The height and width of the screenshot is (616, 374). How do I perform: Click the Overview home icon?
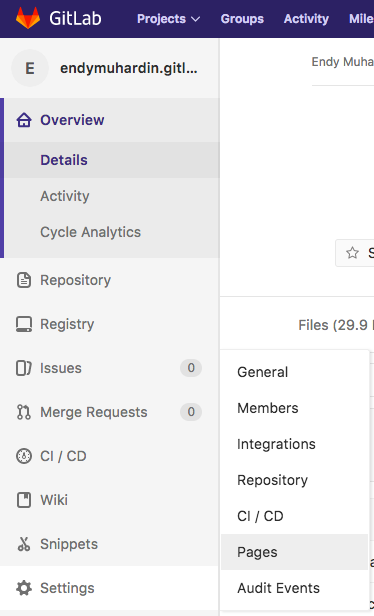(x=24, y=120)
